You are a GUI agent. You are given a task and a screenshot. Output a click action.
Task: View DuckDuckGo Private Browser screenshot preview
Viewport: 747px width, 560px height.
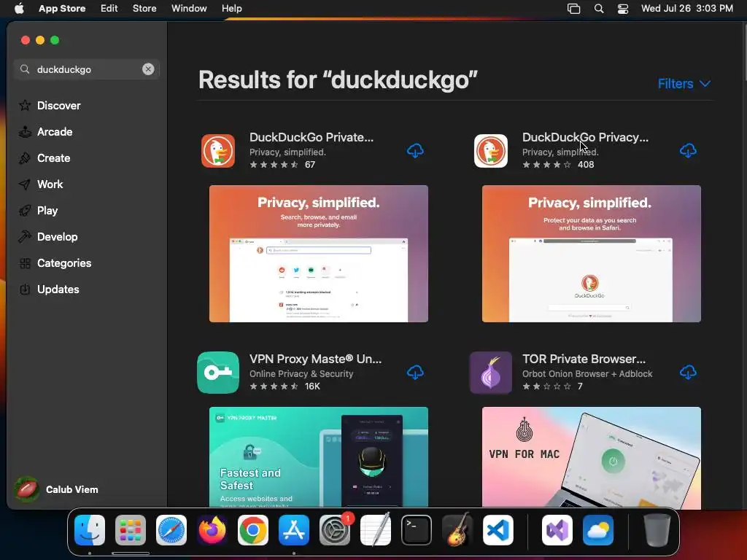(x=319, y=254)
